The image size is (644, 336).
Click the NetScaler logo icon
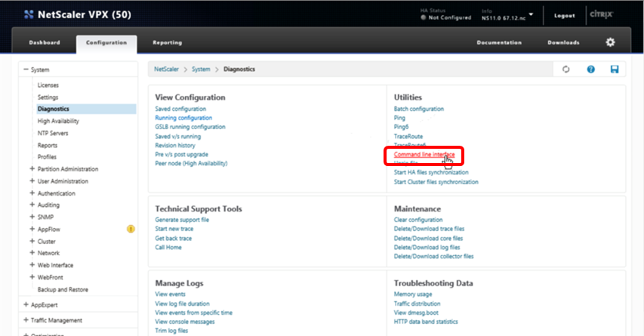click(x=29, y=15)
